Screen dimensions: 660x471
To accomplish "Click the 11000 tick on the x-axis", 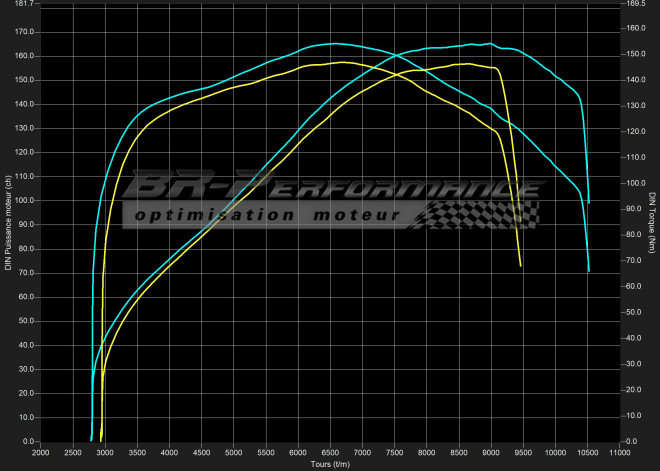I will (x=618, y=453).
